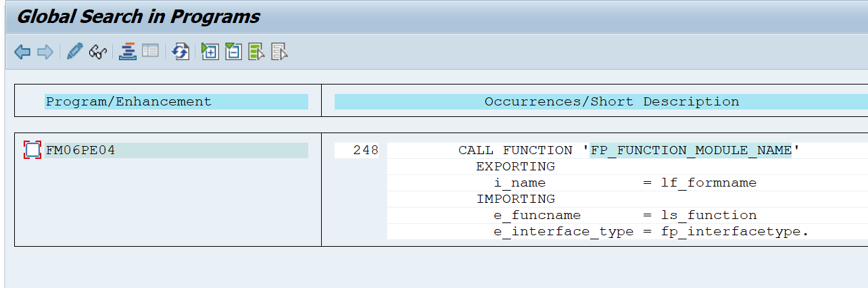Click the object hierarchy icon

click(x=127, y=51)
